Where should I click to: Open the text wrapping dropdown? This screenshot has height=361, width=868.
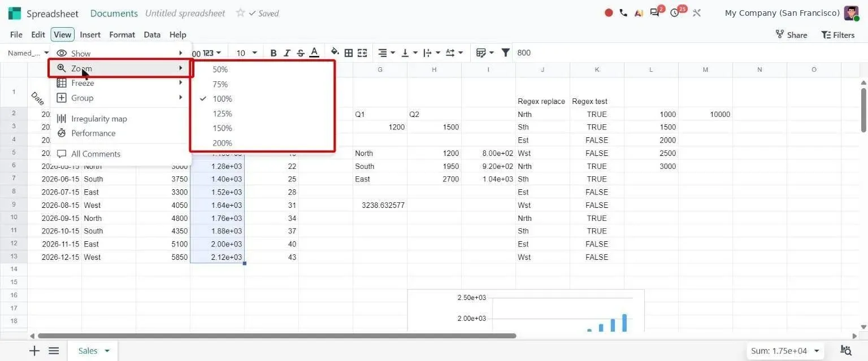click(431, 53)
